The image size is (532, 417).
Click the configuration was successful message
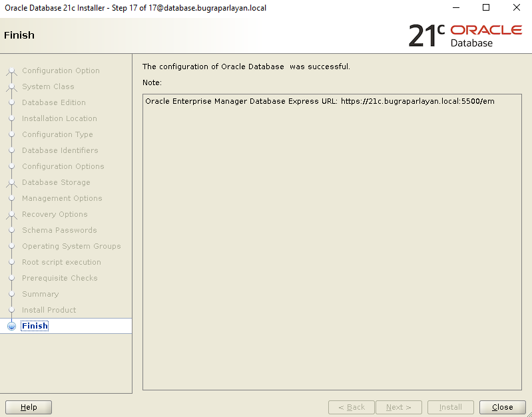[x=246, y=67]
